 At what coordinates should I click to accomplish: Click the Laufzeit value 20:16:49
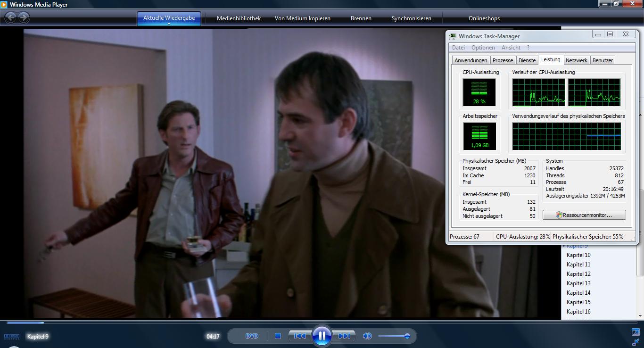tap(613, 189)
